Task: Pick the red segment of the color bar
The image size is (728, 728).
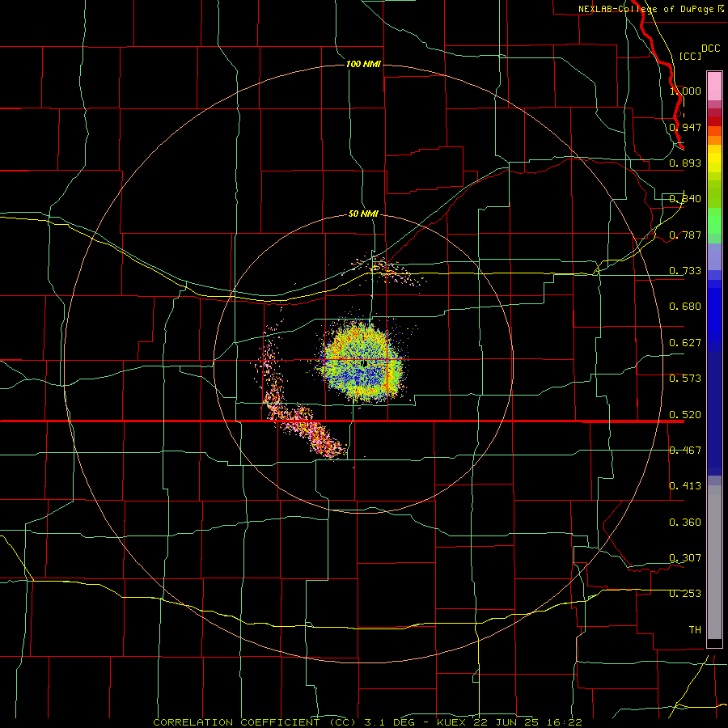Action: click(714, 121)
